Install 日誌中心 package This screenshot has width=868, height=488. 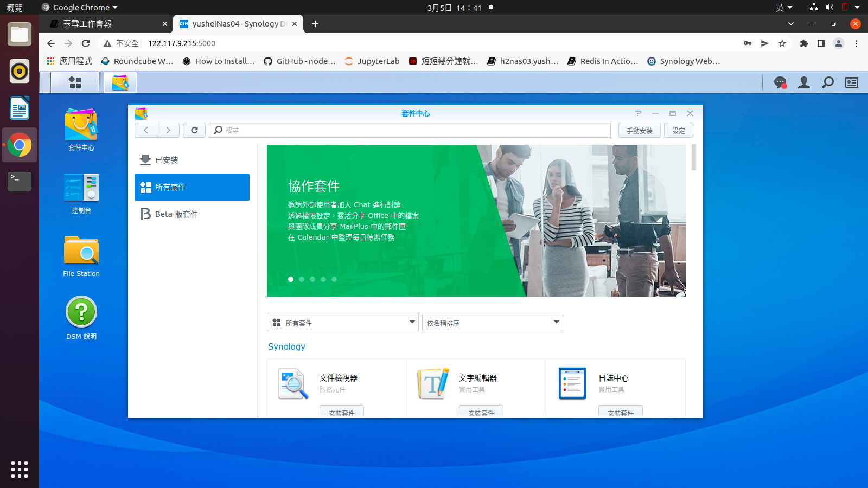pos(621,412)
